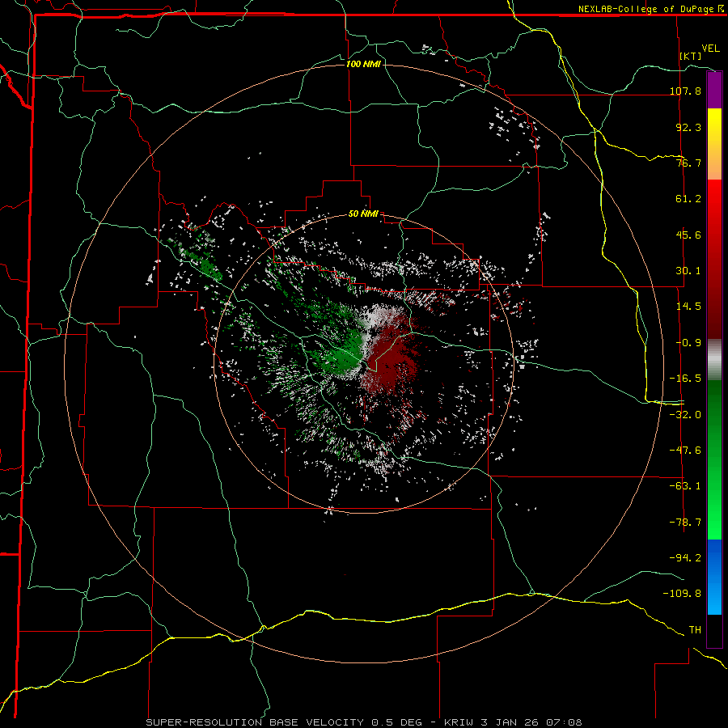728x728 pixels.
Task: Select the -78.7 legend value
Action: pos(685,523)
